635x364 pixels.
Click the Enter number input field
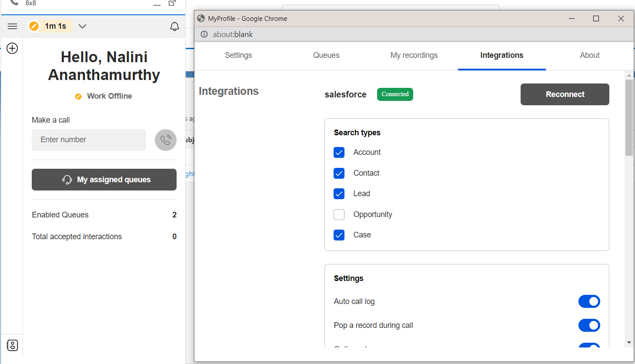coord(89,140)
